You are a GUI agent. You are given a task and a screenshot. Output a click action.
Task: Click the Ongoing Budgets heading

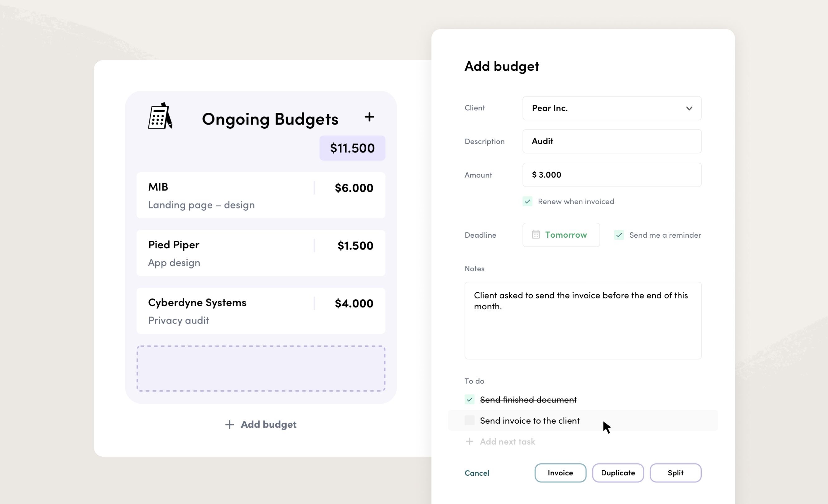[x=270, y=119]
